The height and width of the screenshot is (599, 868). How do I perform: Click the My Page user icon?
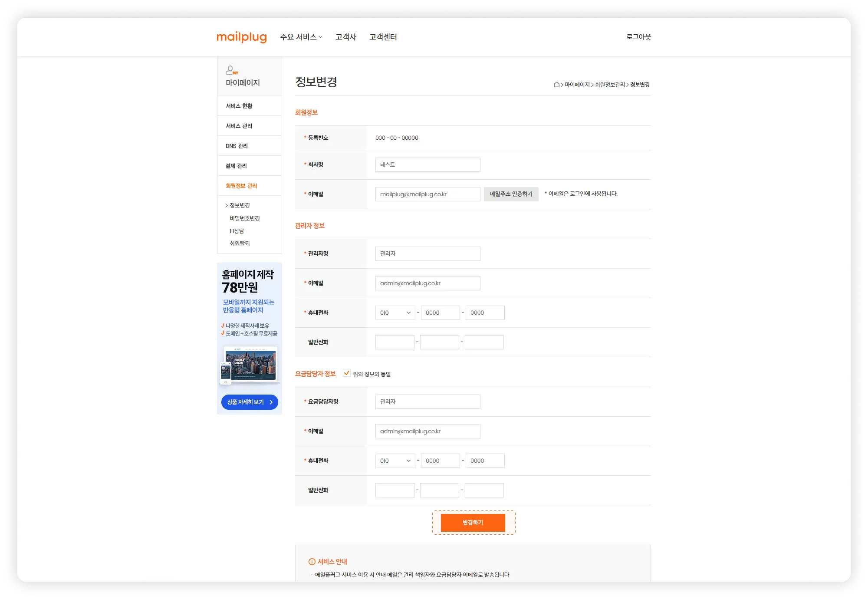(231, 70)
